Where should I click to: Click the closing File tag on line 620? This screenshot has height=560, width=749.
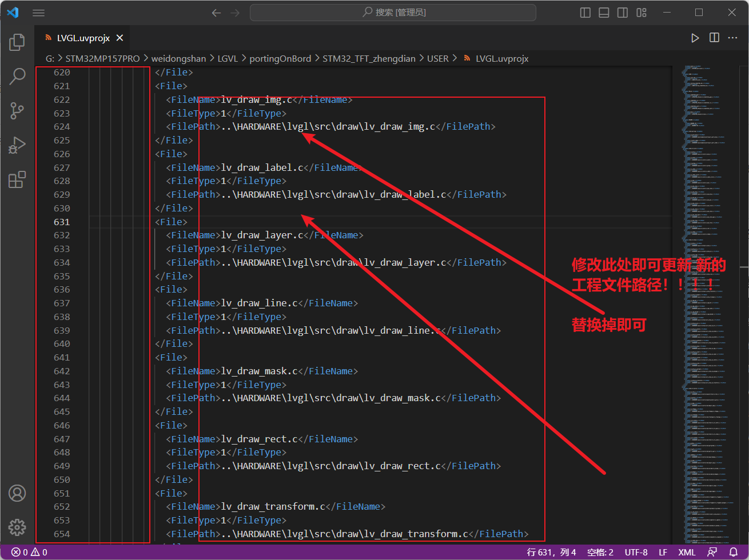tap(174, 73)
